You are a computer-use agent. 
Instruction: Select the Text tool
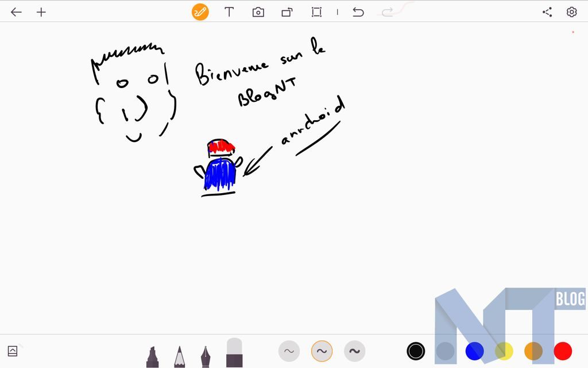tap(229, 12)
